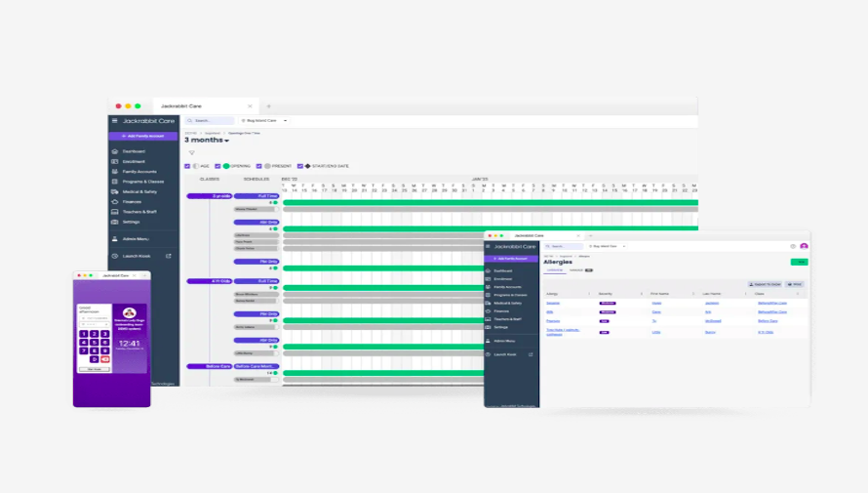
Task: Open a new browser tab in the Openings window
Action: (x=269, y=105)
